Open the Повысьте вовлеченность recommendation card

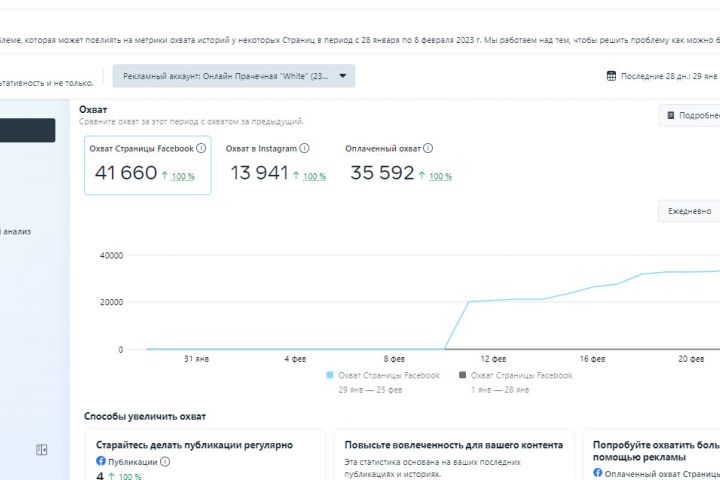pyautogui.click(x=453, y=455)
